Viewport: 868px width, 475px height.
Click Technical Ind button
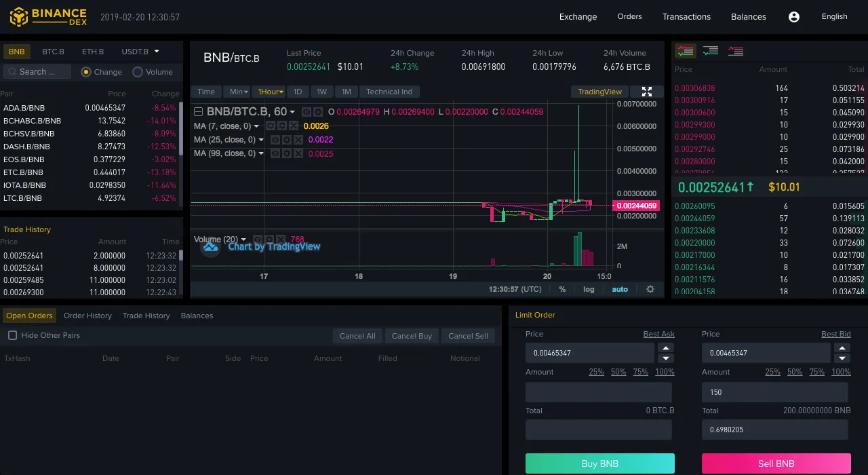389,92
